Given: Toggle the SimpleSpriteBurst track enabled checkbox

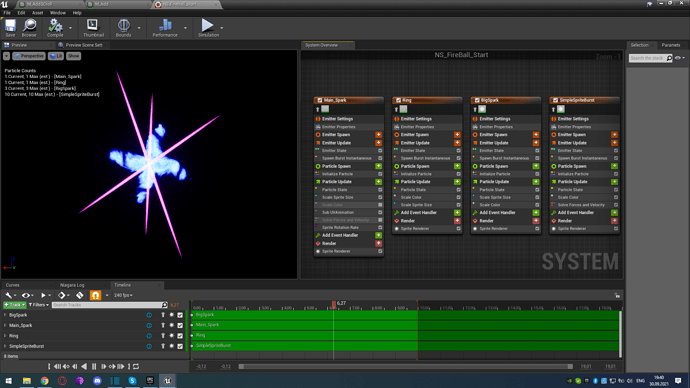Looking at the screenshot, I should [x=180, y=346].
